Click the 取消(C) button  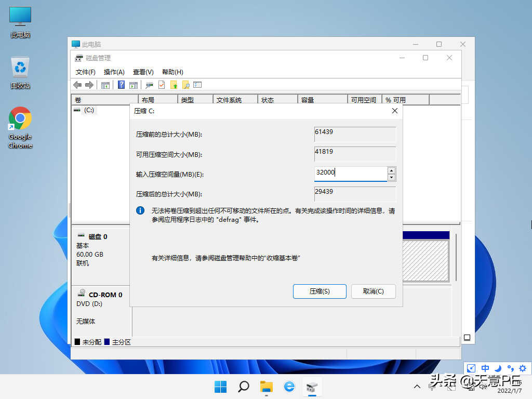tap(373, 291)
